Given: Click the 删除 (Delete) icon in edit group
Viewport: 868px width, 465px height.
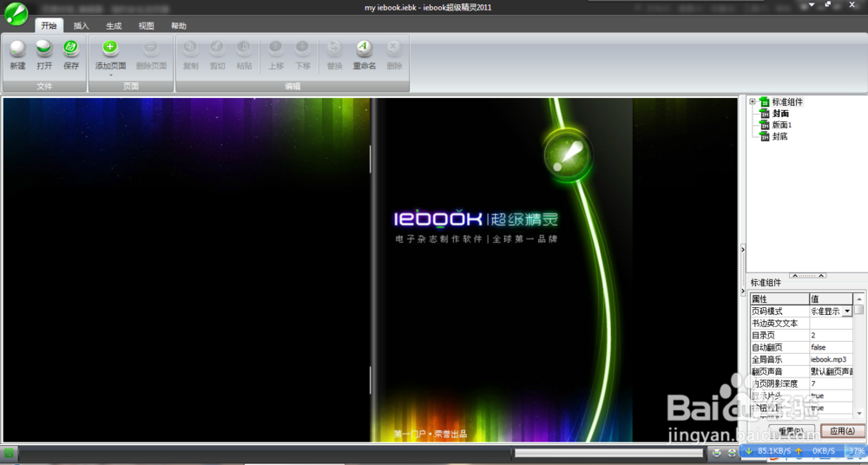Looking at the screenshot, I should 394,49.
